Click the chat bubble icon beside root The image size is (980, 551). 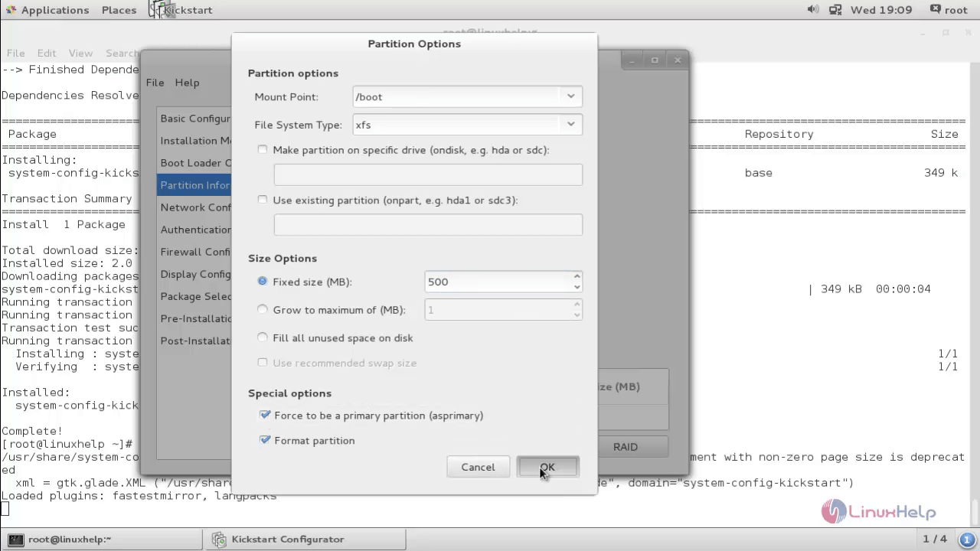(936, 9)
